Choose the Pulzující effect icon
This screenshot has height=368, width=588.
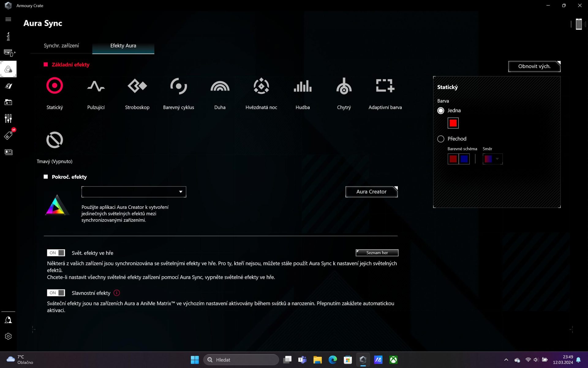click(x=96, y=86)
